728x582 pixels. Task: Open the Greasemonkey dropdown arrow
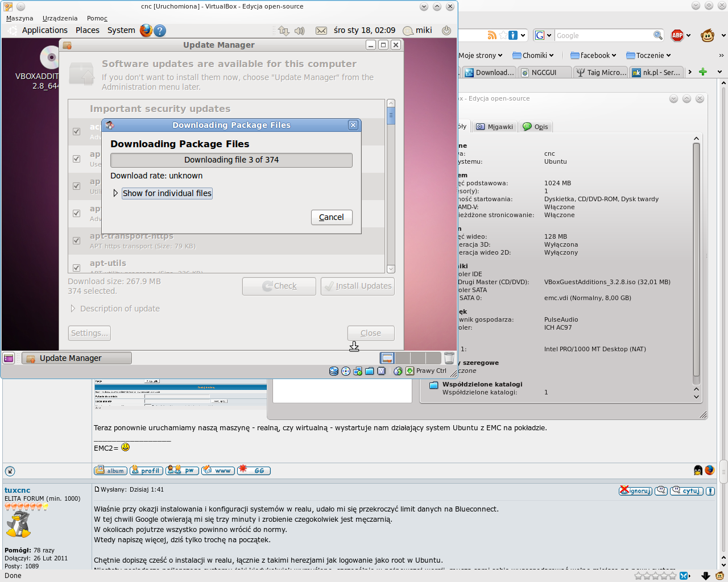click(x=723, y=36)
